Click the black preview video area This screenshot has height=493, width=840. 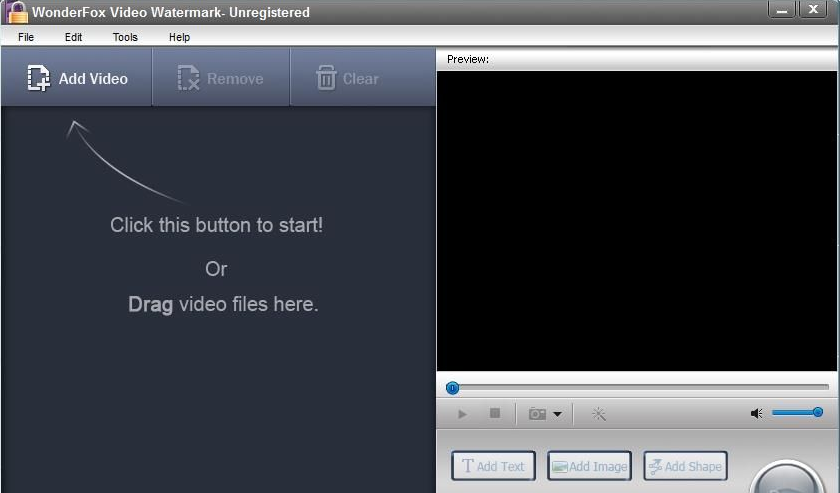tap(636, 220)
